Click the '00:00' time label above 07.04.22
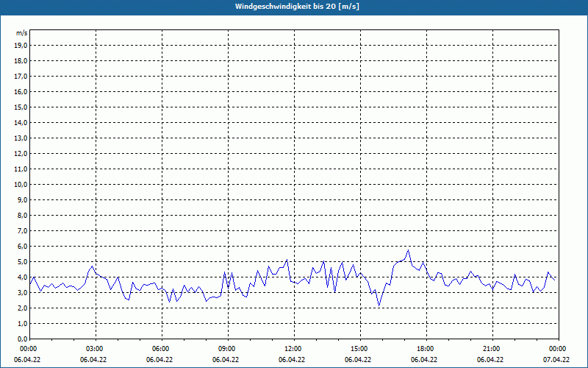 coord(559,348)
